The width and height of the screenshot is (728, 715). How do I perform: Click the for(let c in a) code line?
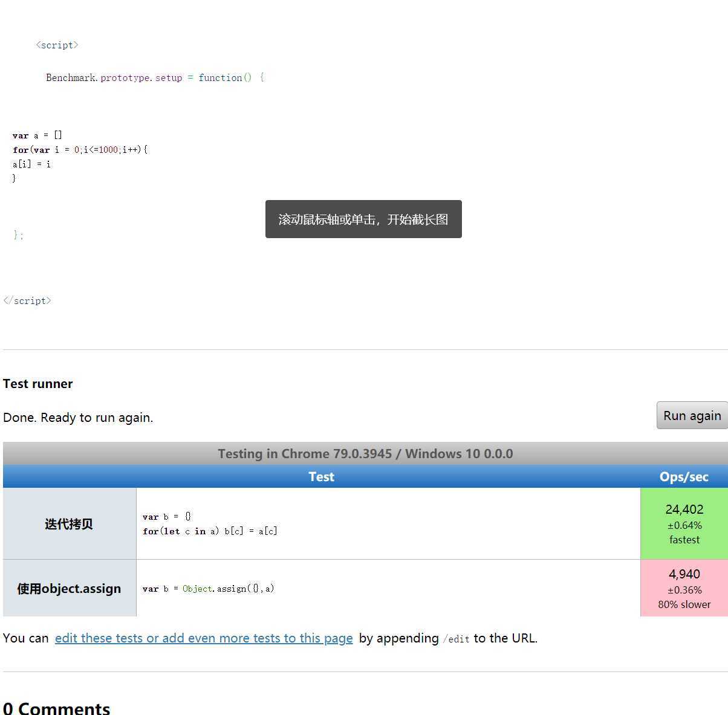coord(210,531)
